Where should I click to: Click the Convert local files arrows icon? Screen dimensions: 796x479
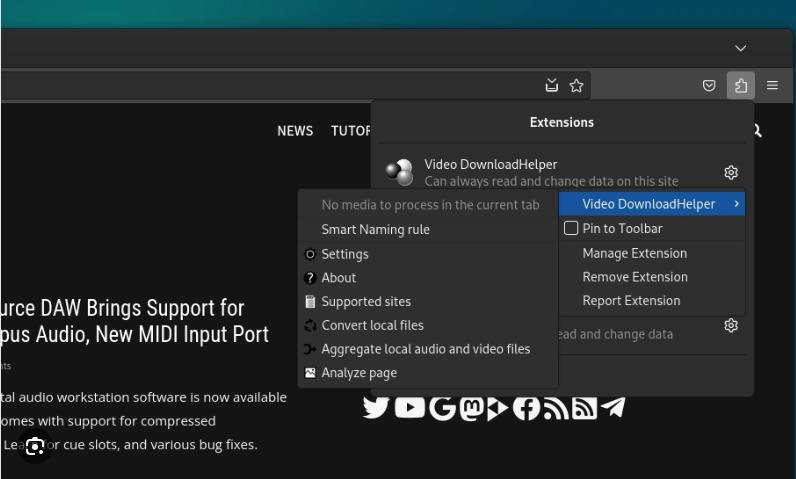(310, 325)
